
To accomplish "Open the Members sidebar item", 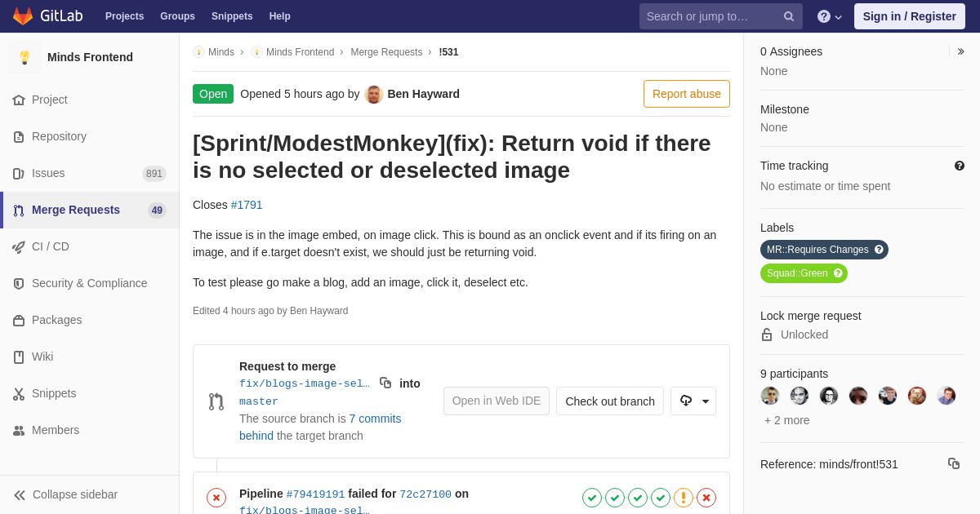I will [90, 430].
